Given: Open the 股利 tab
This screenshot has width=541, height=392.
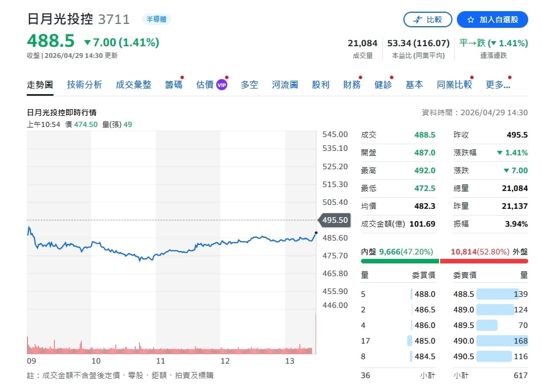Looking at the screenshot, I should coord(320,85).
